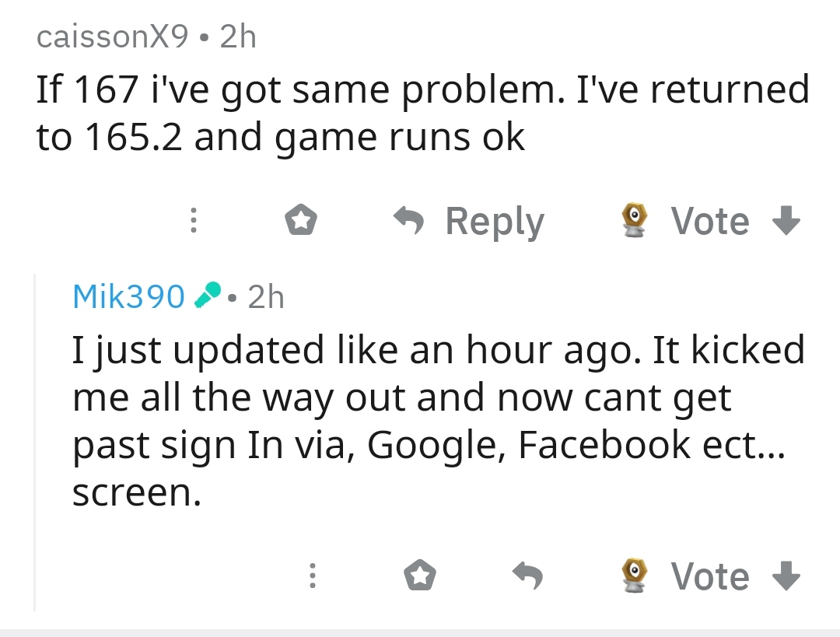Downvote caissonX9's comment

click(x=785, y=222)
